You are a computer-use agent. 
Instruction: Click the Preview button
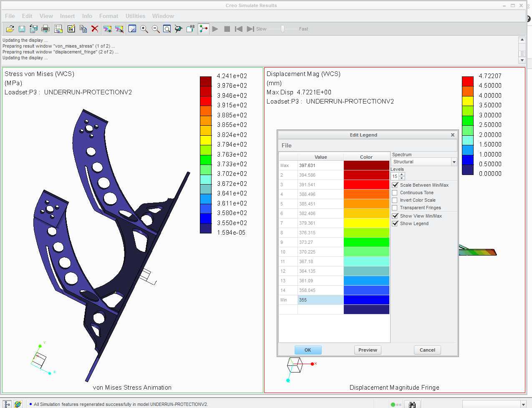pyautogui.click(x=368, y=350)
